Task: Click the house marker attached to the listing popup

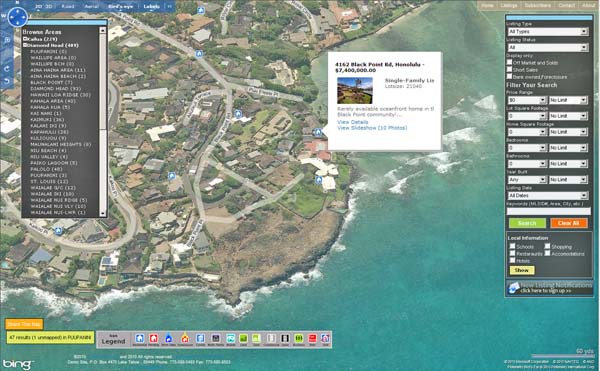Action: click(318, 132)
